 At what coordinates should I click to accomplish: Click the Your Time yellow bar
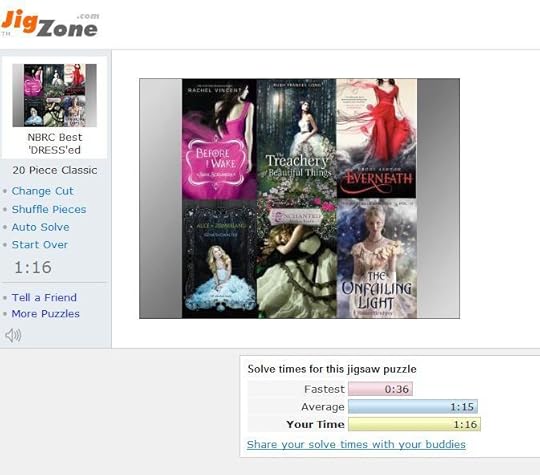[x=414, y=424]
